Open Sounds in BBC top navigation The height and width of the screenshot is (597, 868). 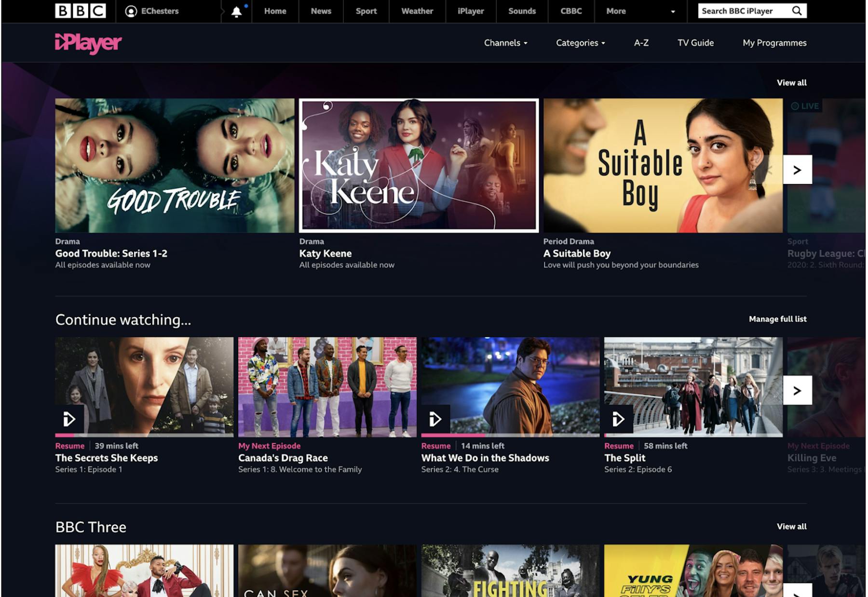tap(522, 11)
